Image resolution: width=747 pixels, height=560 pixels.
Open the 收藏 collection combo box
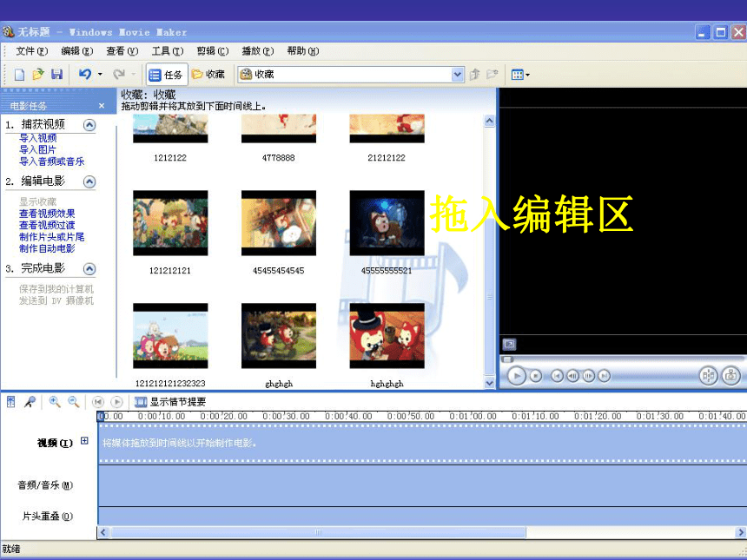click(x=351, y=75)
